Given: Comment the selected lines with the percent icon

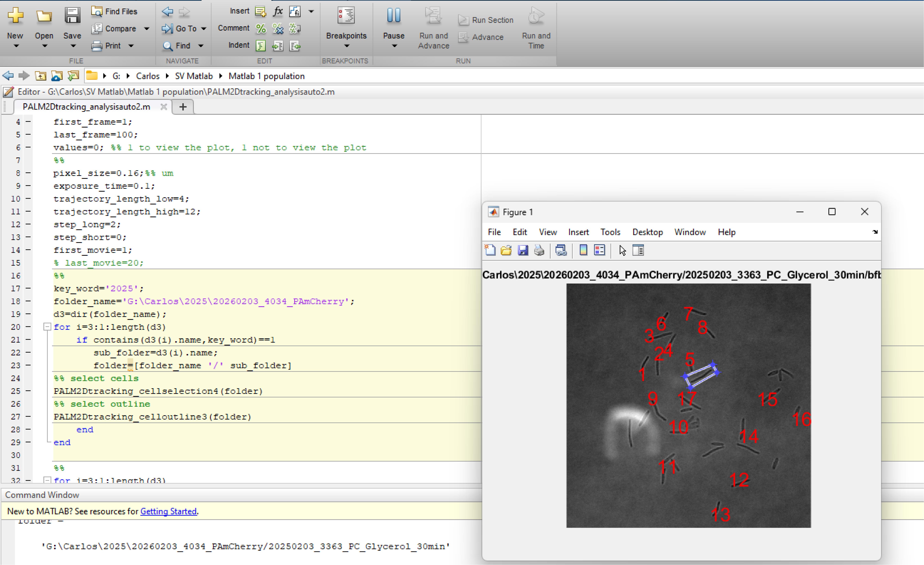Looking at the screenshot, I should click(x=261, y=29).
